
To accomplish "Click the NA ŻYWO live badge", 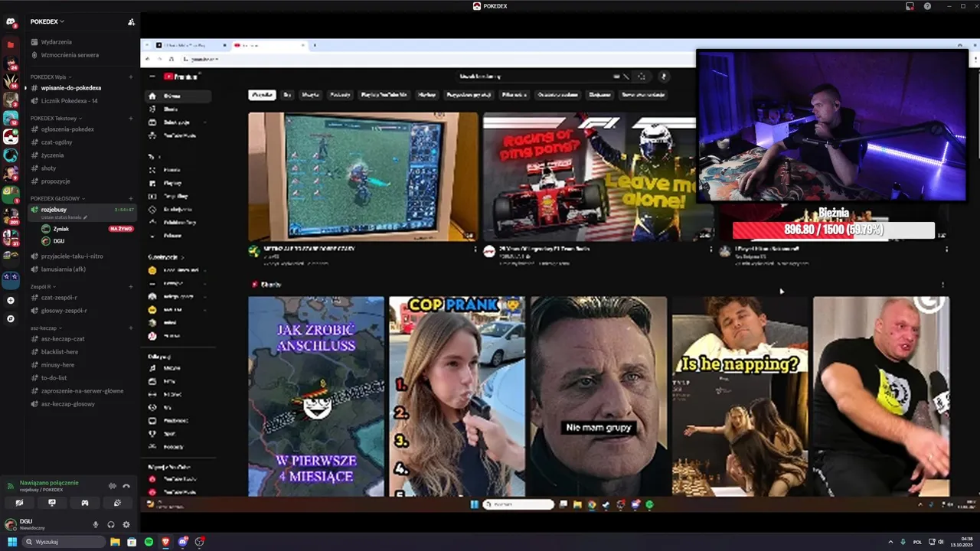I will point(122,229).
